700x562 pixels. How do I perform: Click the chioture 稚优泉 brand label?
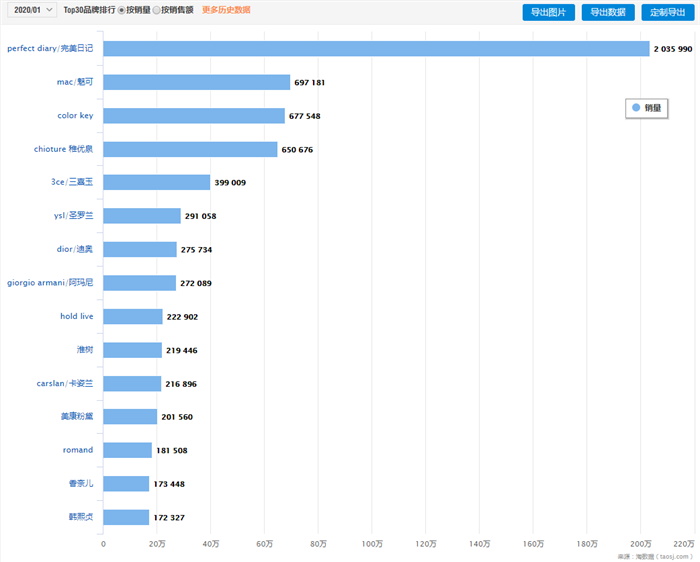coord(63,149)
